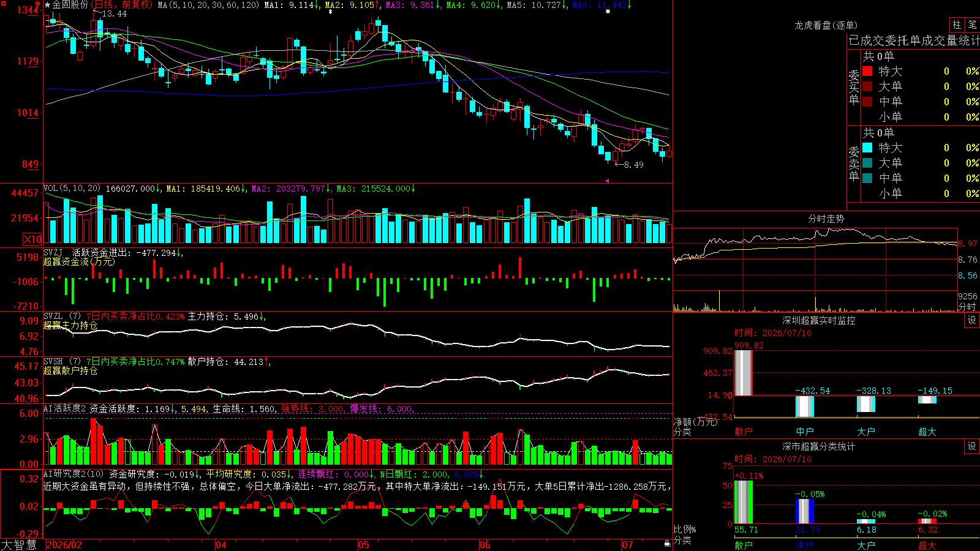The image size is (980, 551).
Task: Click the 大户 -328.13 bar in real-time monitor
Action: (866, 404)
